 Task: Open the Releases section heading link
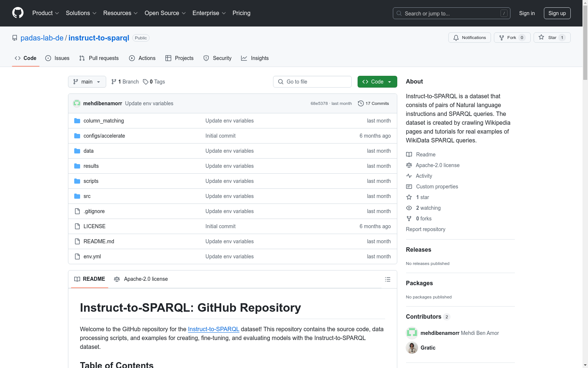(419, 250)
